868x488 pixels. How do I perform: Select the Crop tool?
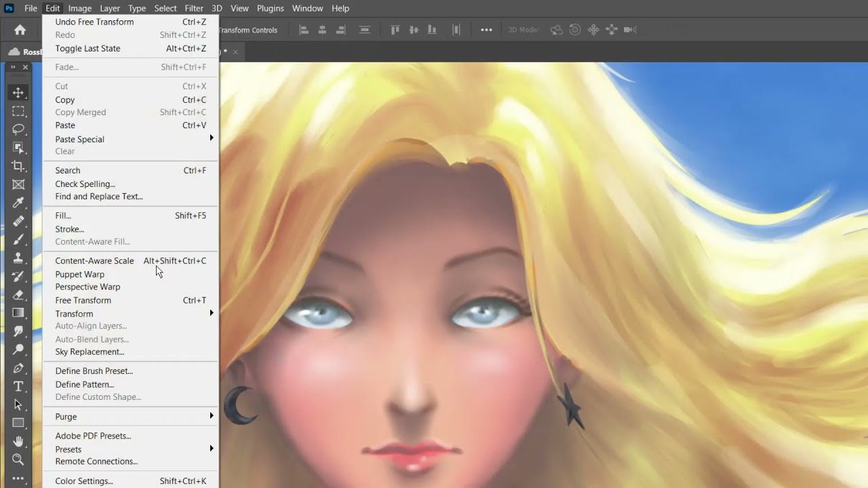(x=18, y=166)
